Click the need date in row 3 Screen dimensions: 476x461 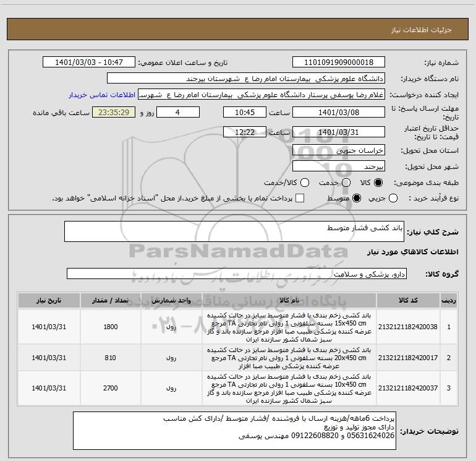pyautogui.click(x=49, y=388)
